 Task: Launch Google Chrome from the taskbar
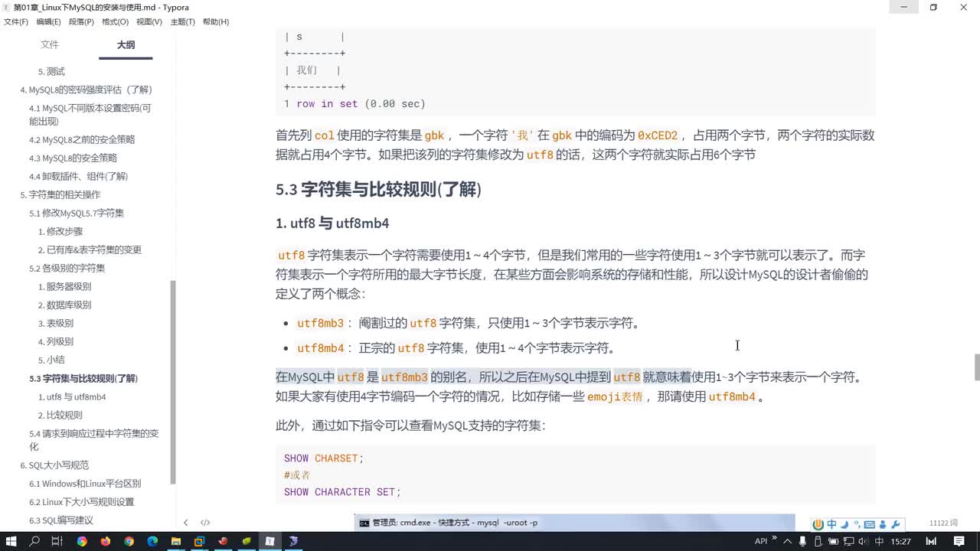(129, 541)
